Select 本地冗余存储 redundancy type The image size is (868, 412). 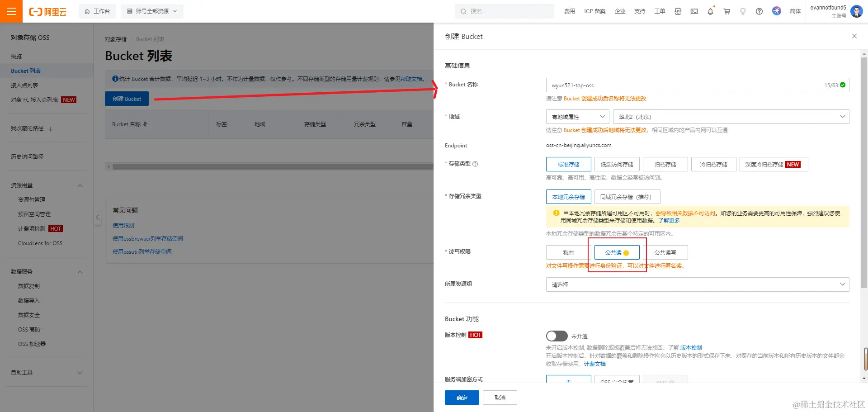point(568,197)
